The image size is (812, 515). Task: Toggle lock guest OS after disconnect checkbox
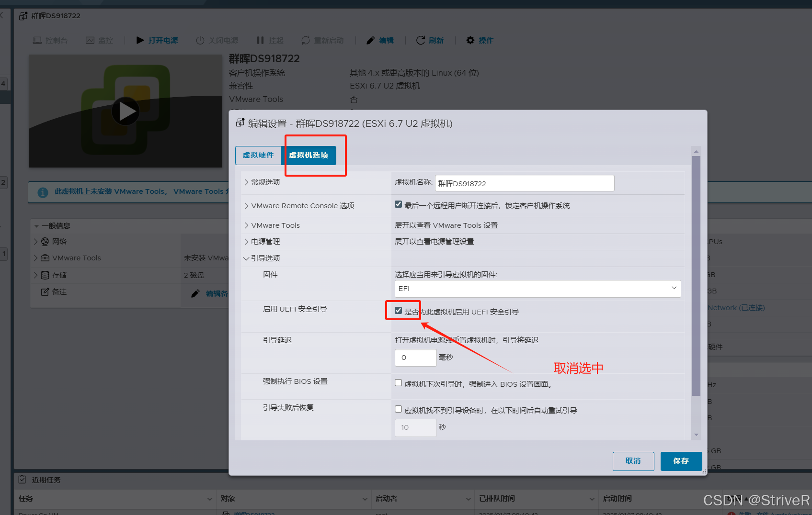398,204
